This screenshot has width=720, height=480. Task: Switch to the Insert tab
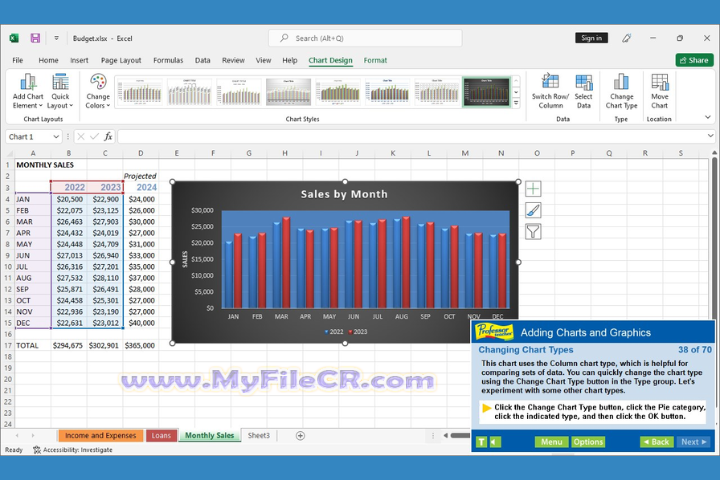point(79,60)
